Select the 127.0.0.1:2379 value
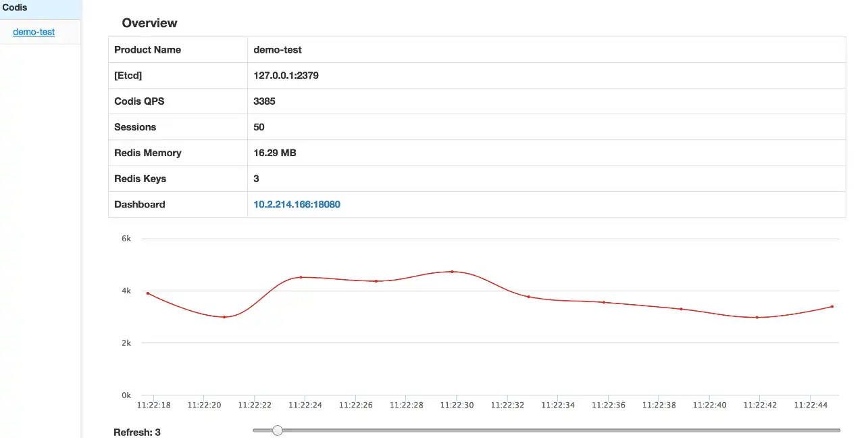 (x=286, y=76)
